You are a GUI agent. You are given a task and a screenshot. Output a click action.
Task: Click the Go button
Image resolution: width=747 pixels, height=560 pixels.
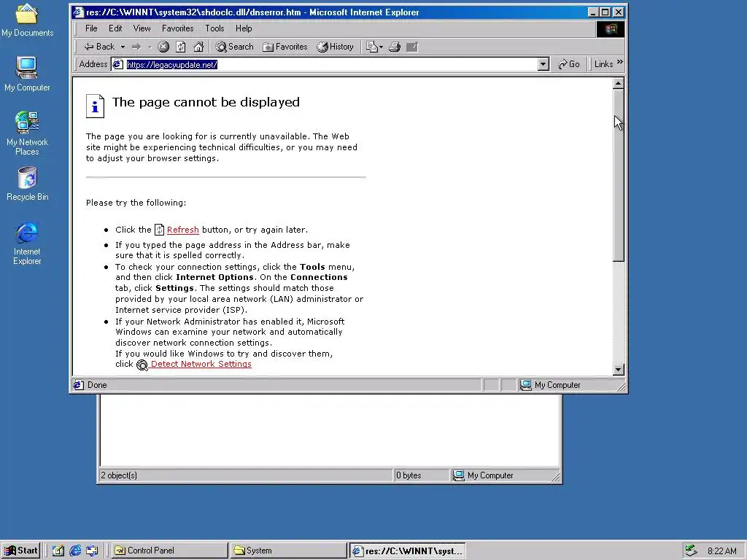pos(569,64)
